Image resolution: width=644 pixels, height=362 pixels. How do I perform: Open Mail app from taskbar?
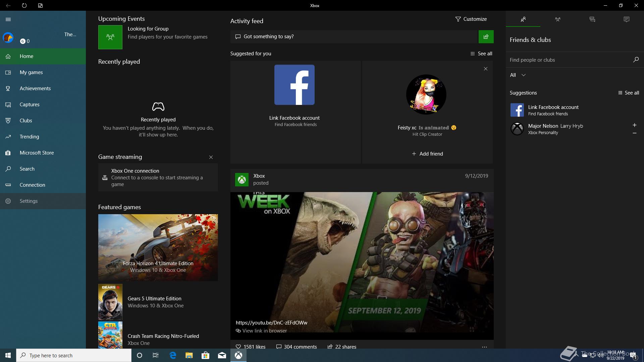coord(222,355)
